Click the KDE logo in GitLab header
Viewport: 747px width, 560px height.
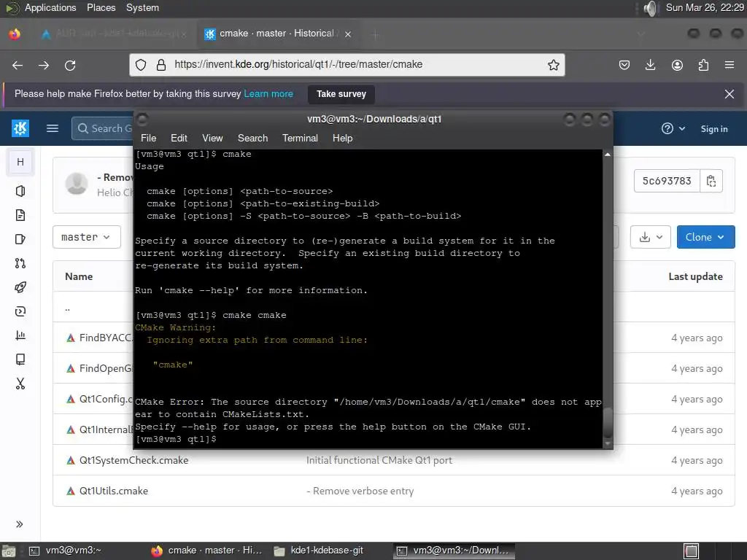click(x=20, y=128)
